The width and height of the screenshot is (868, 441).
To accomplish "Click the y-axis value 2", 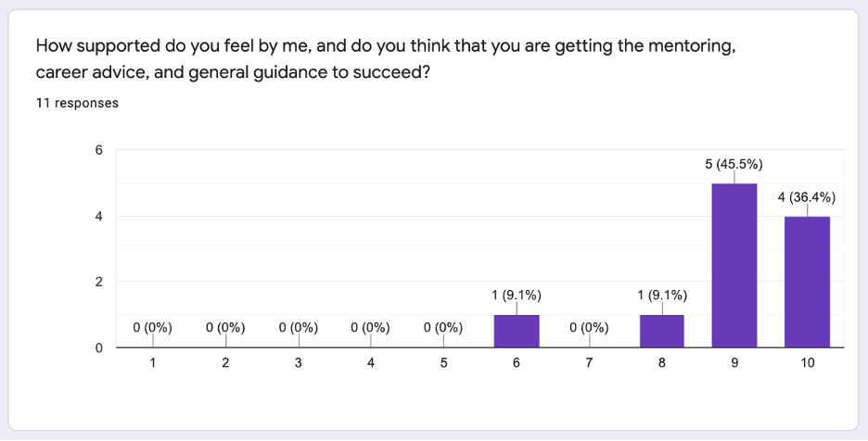I will coord(97,282).
